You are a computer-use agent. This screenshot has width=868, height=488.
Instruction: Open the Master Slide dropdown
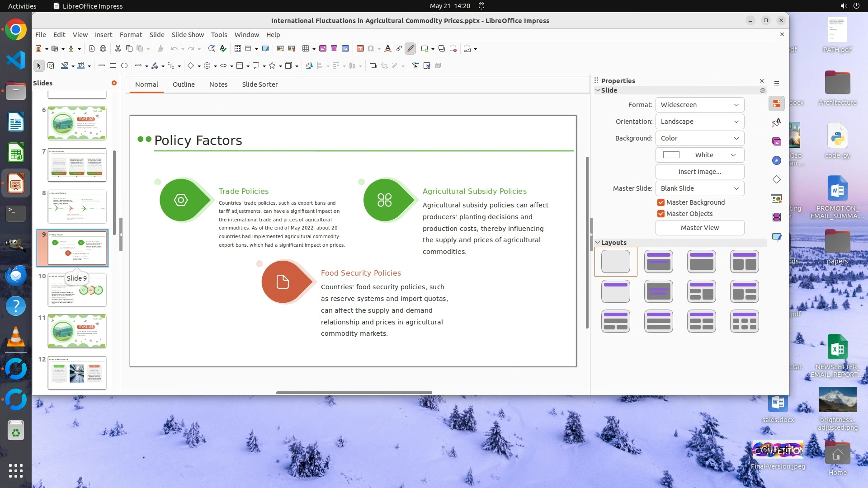point(699,188)
